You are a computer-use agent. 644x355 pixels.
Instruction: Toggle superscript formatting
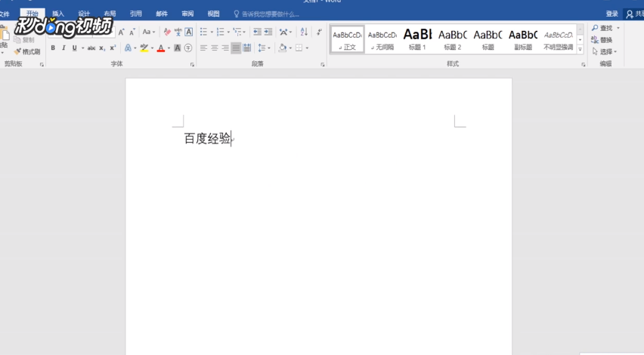113,48
